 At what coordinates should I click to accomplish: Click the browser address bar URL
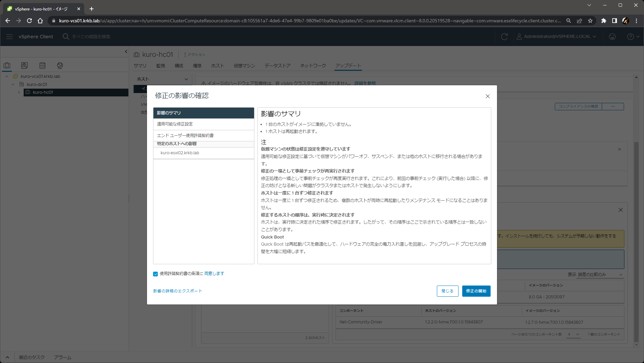(x=304, y=21)
